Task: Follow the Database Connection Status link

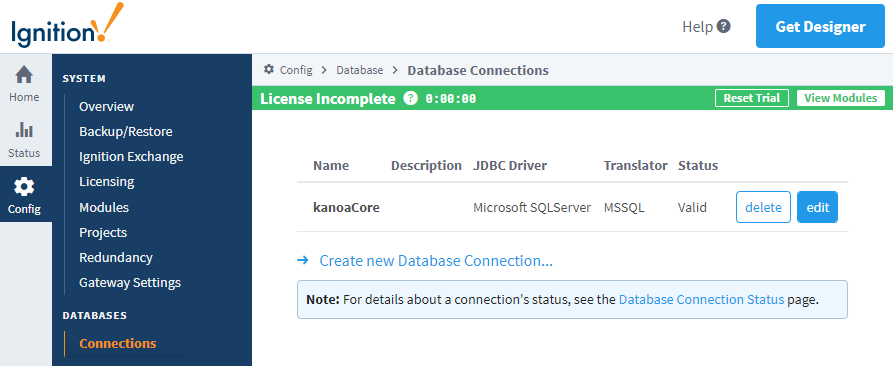Action: pyautogui.click(x=701, y=299)
